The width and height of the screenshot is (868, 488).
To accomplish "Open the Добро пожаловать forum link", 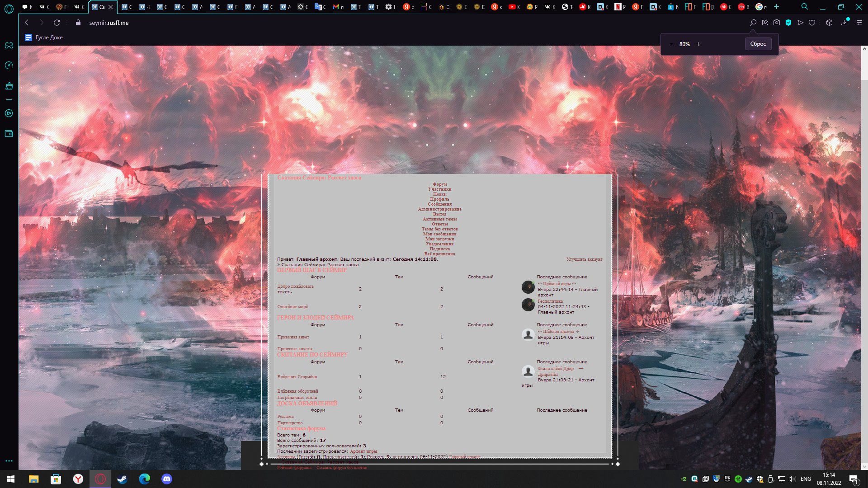I will 295,286.
